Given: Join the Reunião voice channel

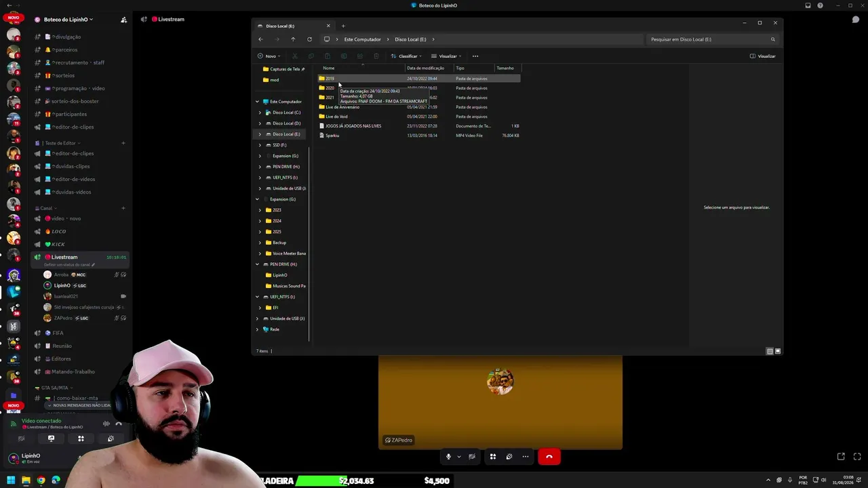Looking at the screenshot, I should tap(80, 346).
